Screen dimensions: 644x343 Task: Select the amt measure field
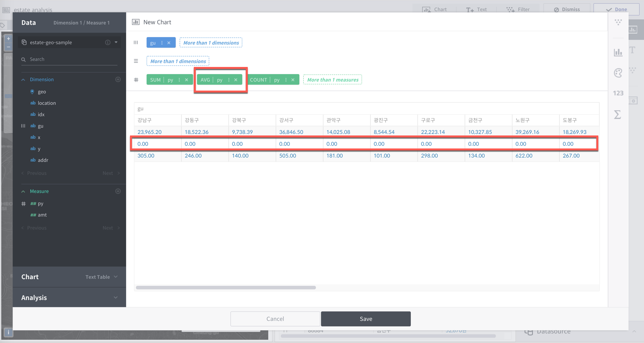42,215
